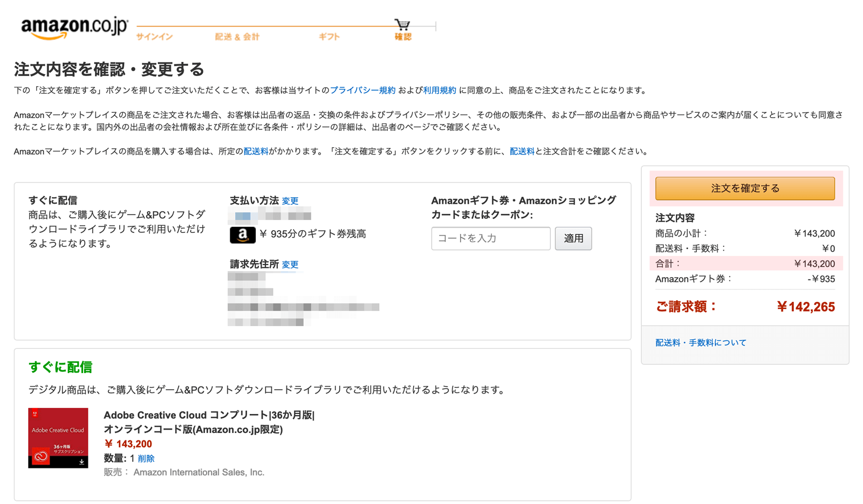The height and width of the screenshot is (504, 863).
Task: Click 変更 next to 支払い方法
Action: (290, 201)
